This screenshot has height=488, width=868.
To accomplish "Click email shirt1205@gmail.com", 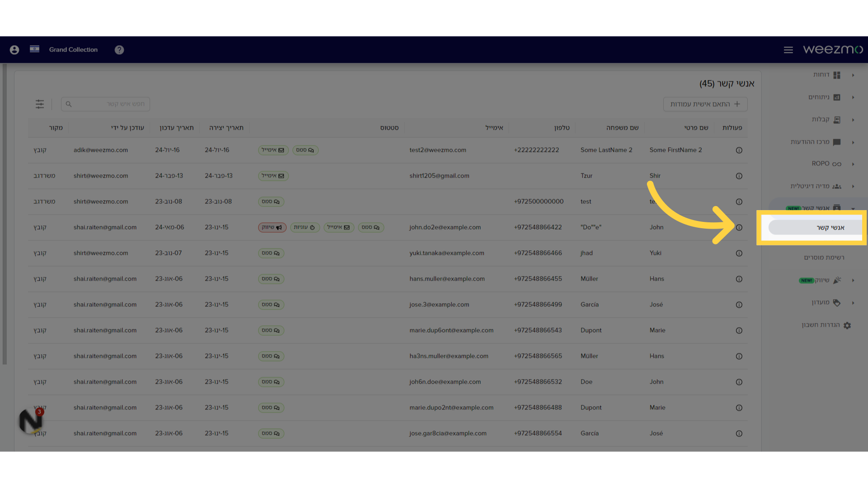I will [439, 176].
